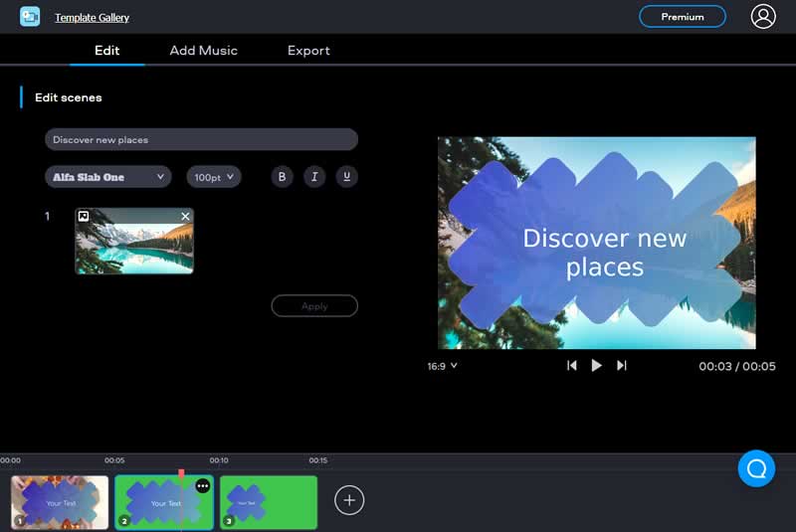796x532 pixels.
Task: Click the lake image thumbnail in editor
Action: click(134, 241)
